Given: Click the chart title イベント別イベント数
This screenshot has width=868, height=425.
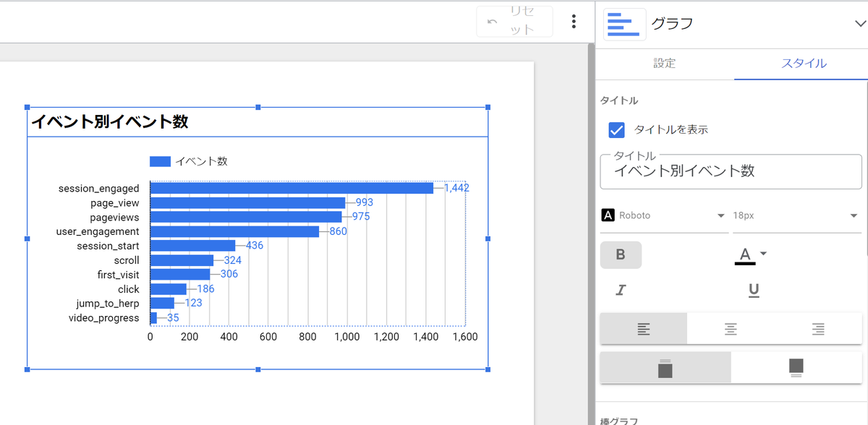Looking at the screenshot, I should 110,121.
